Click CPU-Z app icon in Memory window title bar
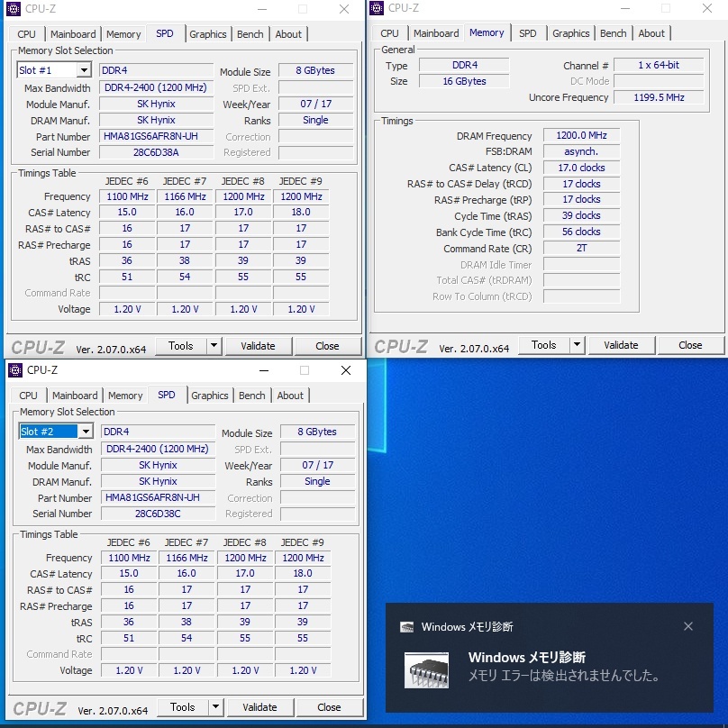Screen dimensions: 728x728 377,8
